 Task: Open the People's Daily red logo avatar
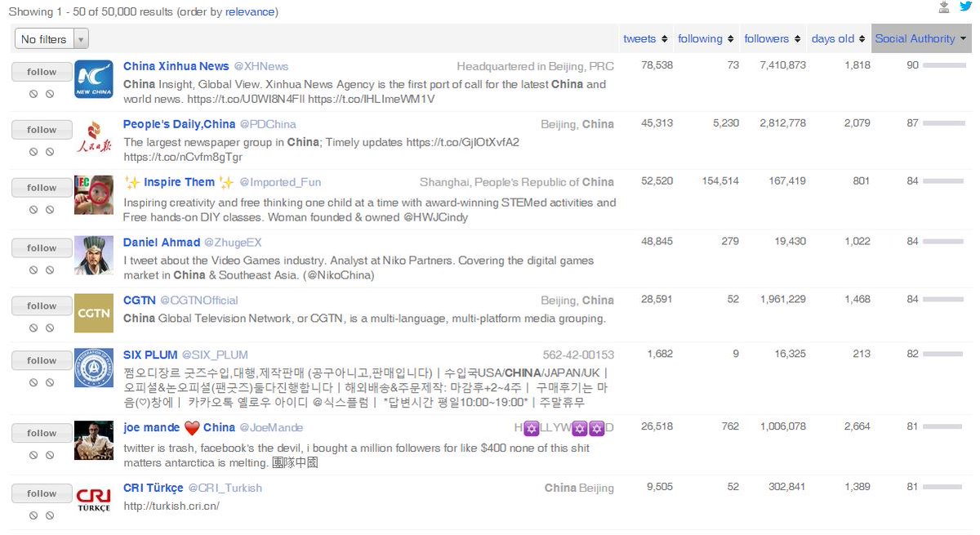[x=94, y=137]
